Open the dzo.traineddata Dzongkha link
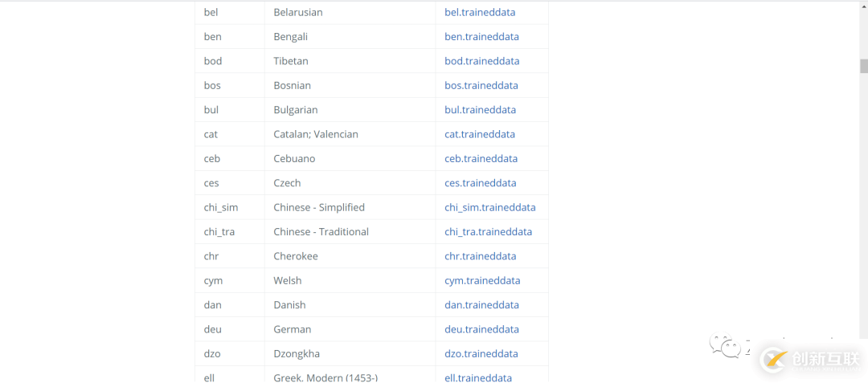868x383 pixels. (481, 354)
